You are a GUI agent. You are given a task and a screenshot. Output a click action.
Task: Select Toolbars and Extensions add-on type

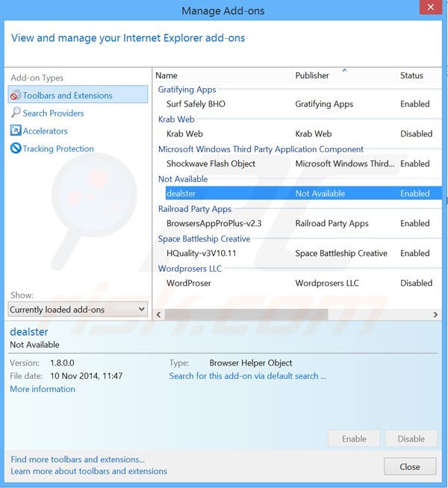[x=78, y=95]
